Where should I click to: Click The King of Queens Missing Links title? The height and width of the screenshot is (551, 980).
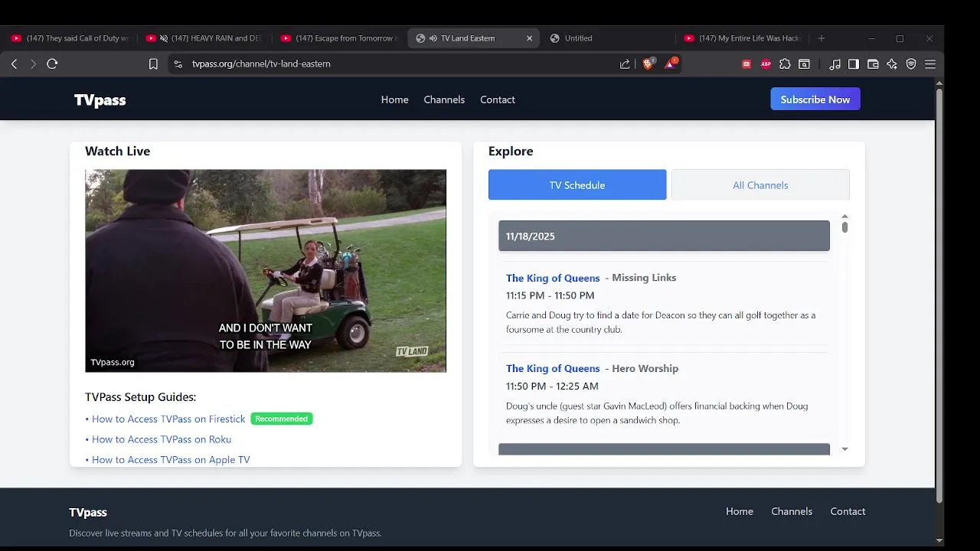(x=553, y=278)
